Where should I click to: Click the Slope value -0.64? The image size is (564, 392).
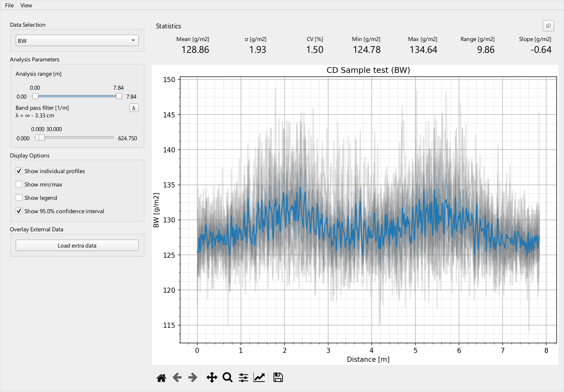(541, 50)
